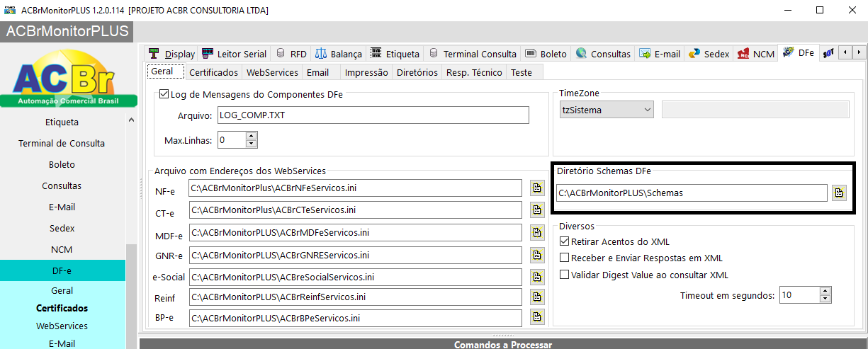Image resolution: width=868 pixels, height=349 pixels.
Task: Open the Impressão sub-tab
Action: pos(366,72)
